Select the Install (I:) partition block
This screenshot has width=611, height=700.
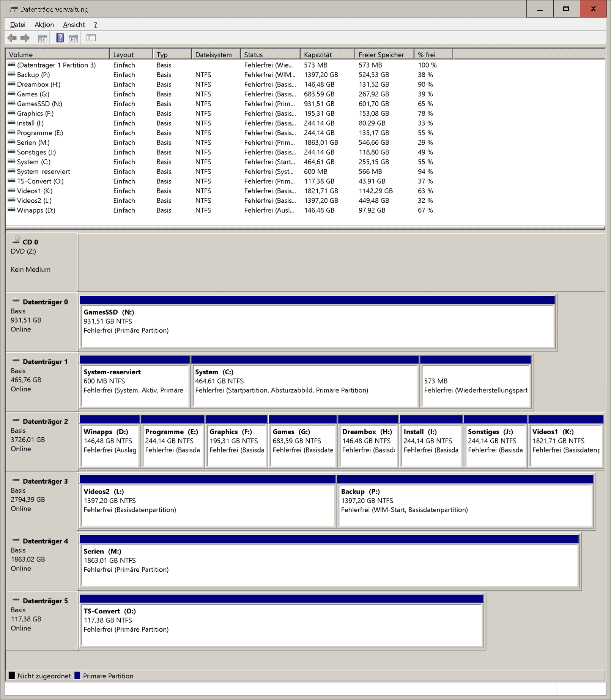click(431, 441)
